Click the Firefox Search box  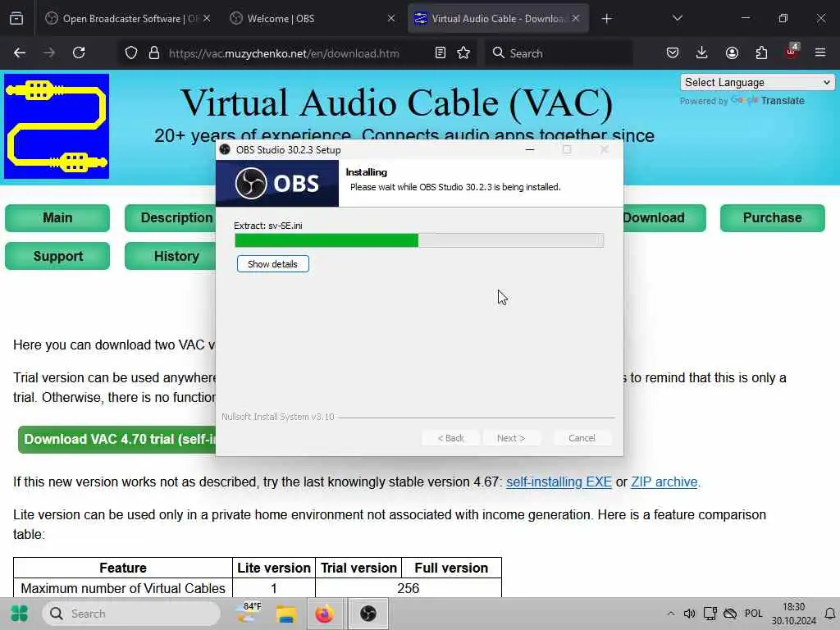point(558,53)
